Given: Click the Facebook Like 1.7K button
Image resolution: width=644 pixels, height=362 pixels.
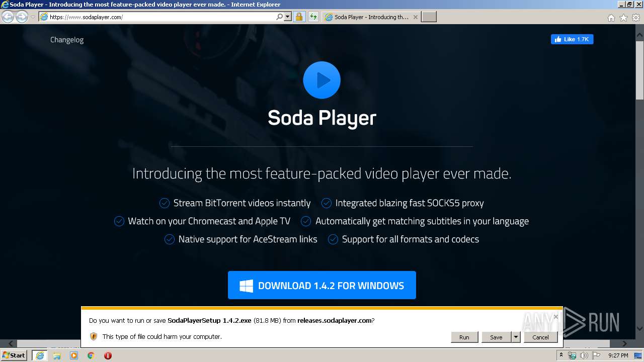Looking at the screenshot, I should click(572, 39).
